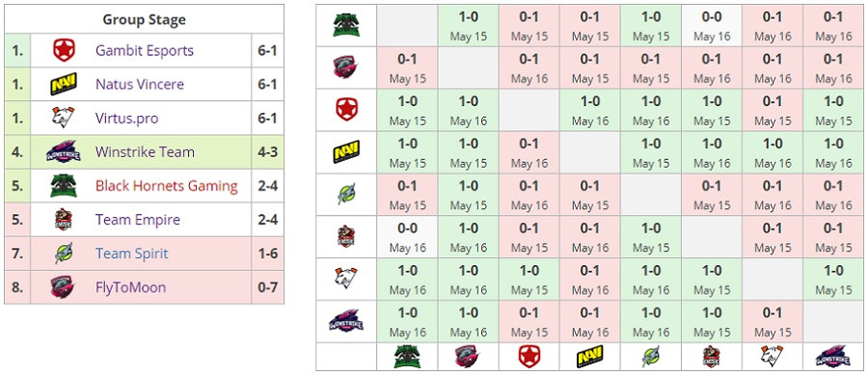Click the Winstrike Team logo in standings

click(63, 151)
